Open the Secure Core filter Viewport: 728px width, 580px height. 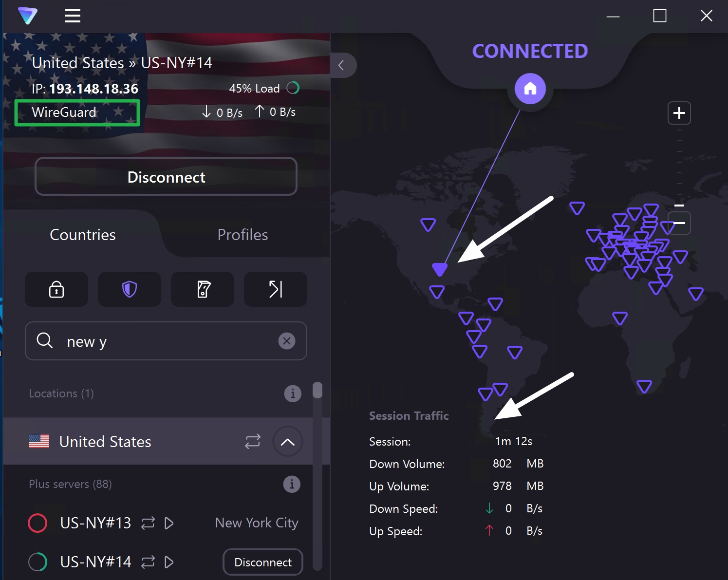click(x=56, y=289)
